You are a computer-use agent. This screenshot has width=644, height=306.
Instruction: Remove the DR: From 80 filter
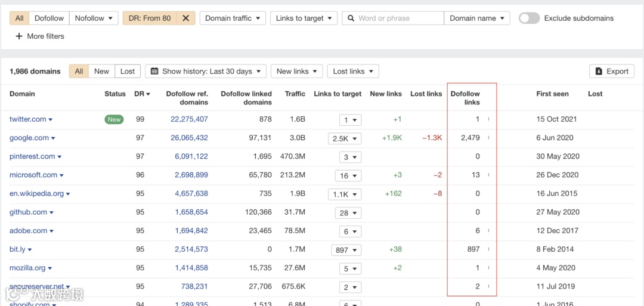[186, 18]
